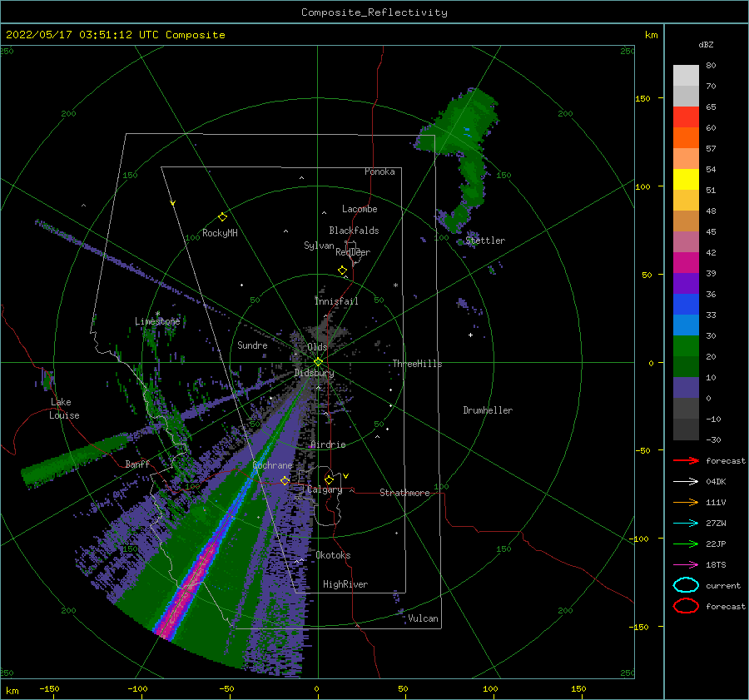This screenshot has width=749, height=700.
Task: Select the light gray 70-80 dBZ color band
Action: 686,76
